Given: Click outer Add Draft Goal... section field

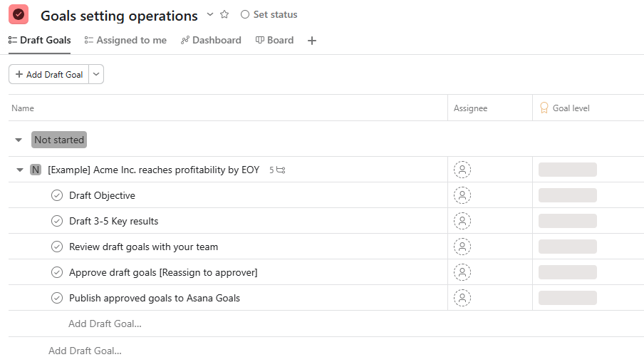Looking at the screenshot, I should pyautogui.click(x=85, y=351).
